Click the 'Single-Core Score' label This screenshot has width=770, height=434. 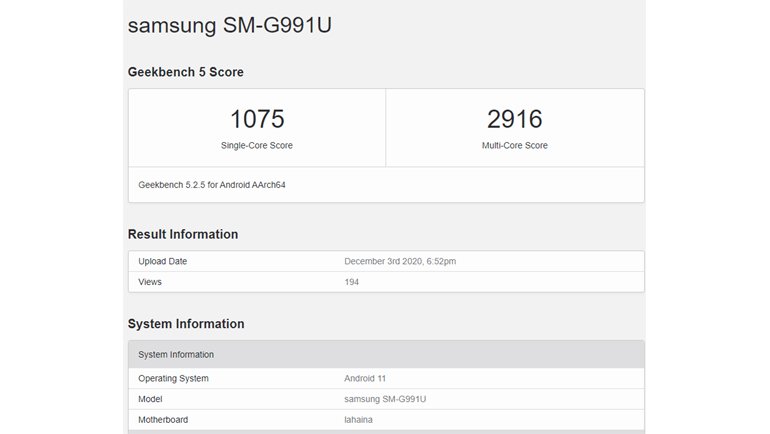point(257,145)
